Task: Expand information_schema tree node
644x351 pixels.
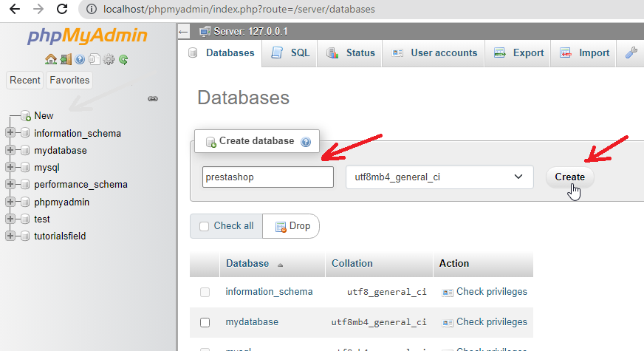Action: (x=10, y=133)
